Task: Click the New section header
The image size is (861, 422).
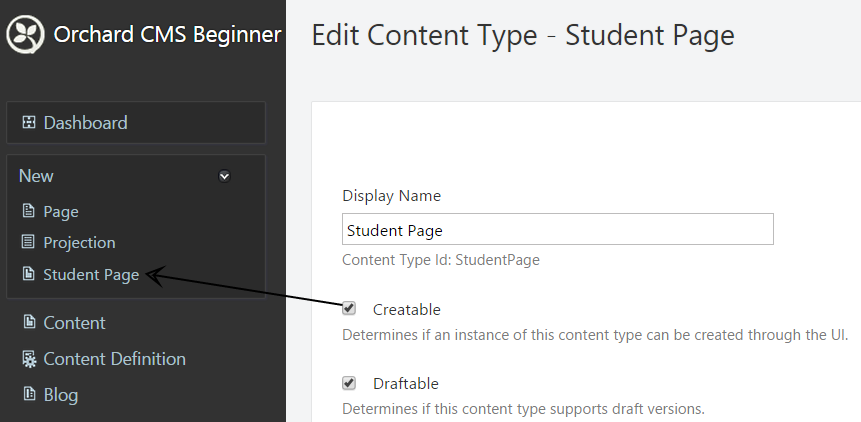Action: pyautogui.click(x=36, y=176)
